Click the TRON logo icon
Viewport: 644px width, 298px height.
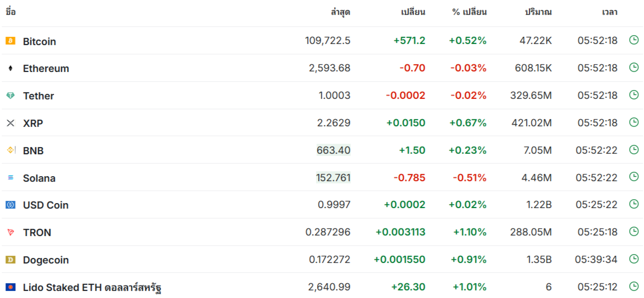[10, 232]
